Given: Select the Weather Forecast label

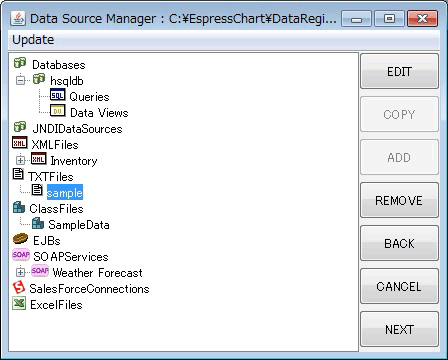Looking at the screenshot, I should [97, 273].
